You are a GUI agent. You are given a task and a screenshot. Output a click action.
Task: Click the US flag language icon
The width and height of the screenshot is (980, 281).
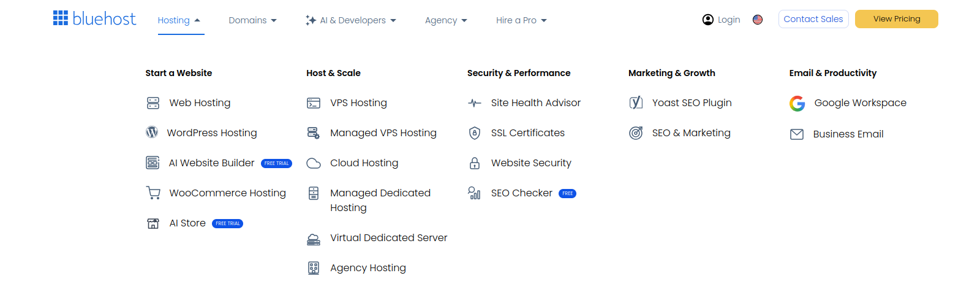click(x=758, y=20)
